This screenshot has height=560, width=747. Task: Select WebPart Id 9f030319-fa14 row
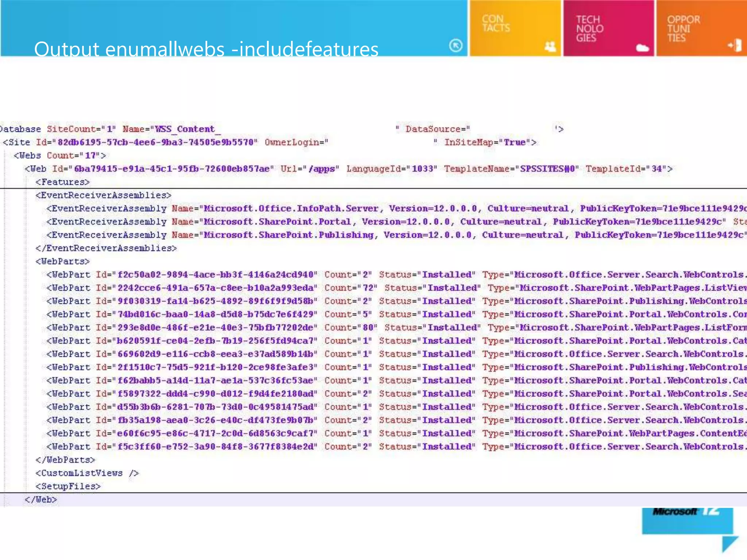click(396, 301)
